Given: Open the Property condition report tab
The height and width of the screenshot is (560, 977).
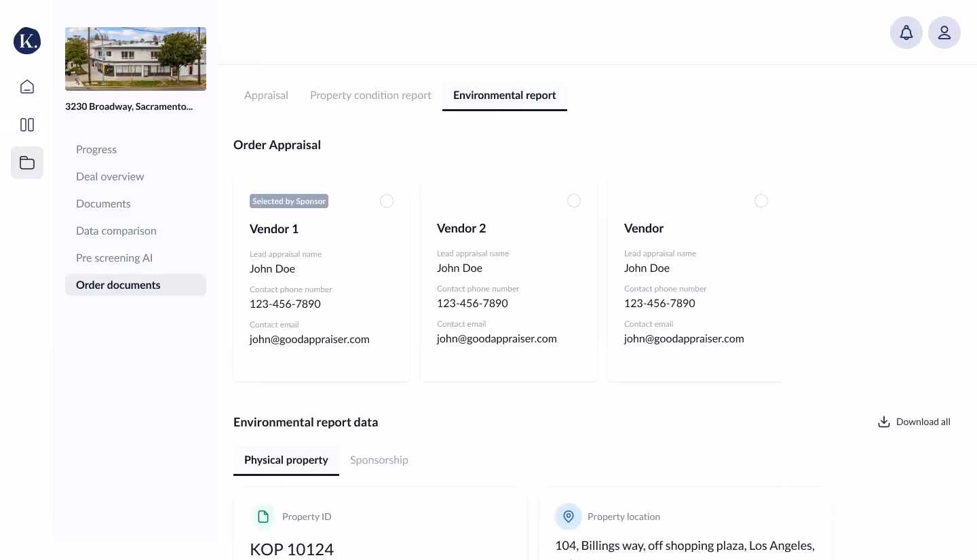Looking at the screenshot, I should [x=370, y=95].
